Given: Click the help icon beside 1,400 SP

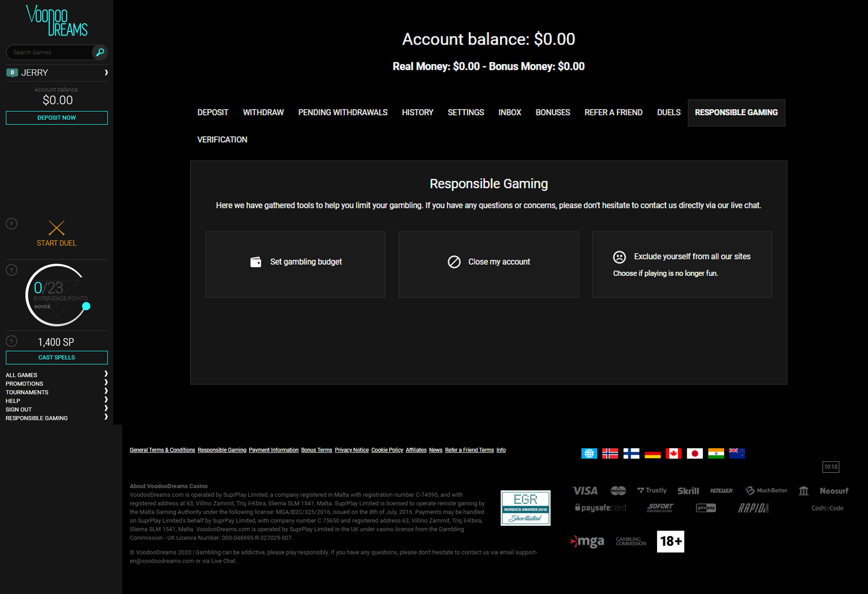Looking at the screenshot, I should pos(11,341).
